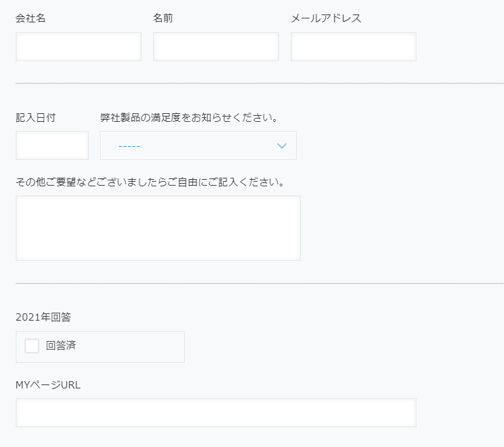Click the メールアドレス field label
504x447 pixels.
coord(326,18)
